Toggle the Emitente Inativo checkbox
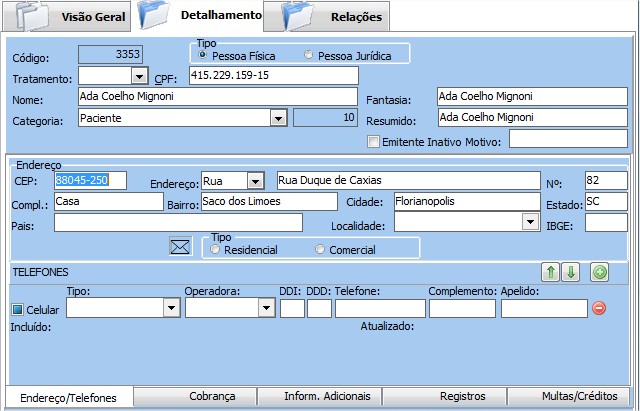The height and width of the screenshot is (411, 640). click(374, 141)
